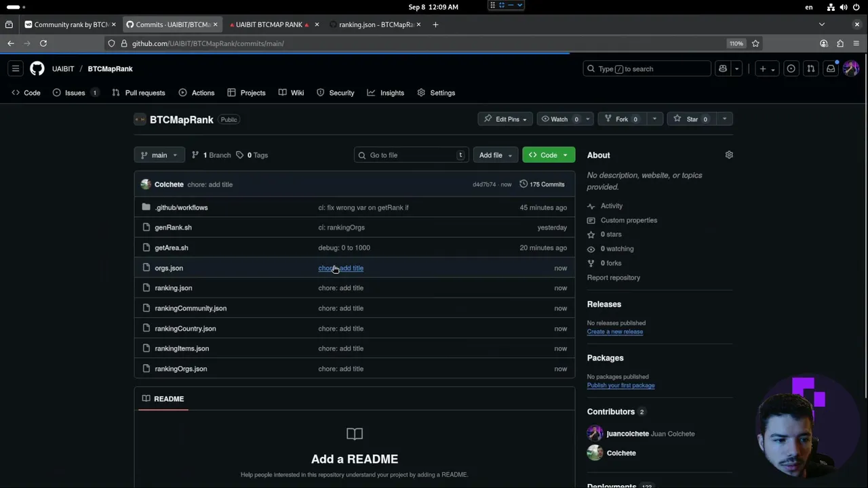Open the getArea.sh file
This screenshot has width=868, height=488.
pos(171,248)
